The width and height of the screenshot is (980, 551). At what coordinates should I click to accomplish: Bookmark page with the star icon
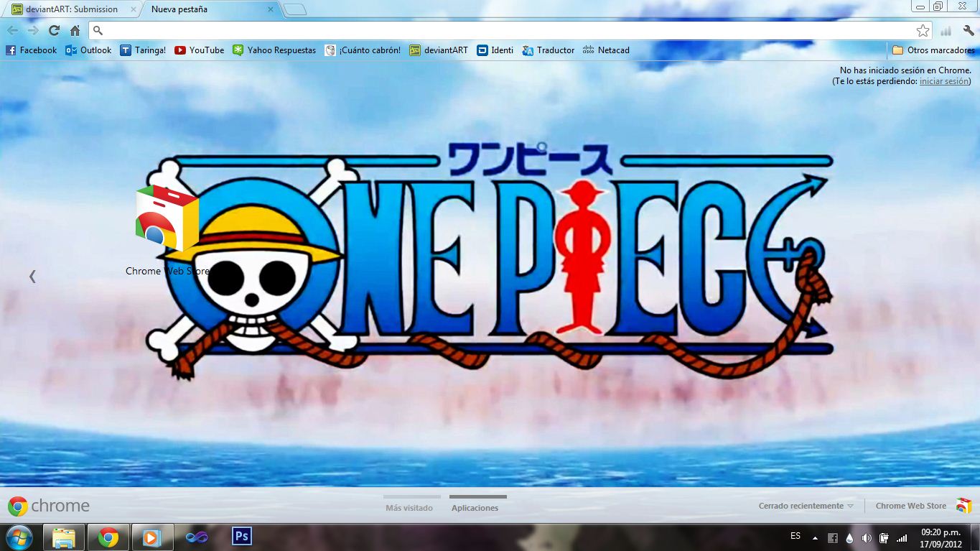[923, 30]
